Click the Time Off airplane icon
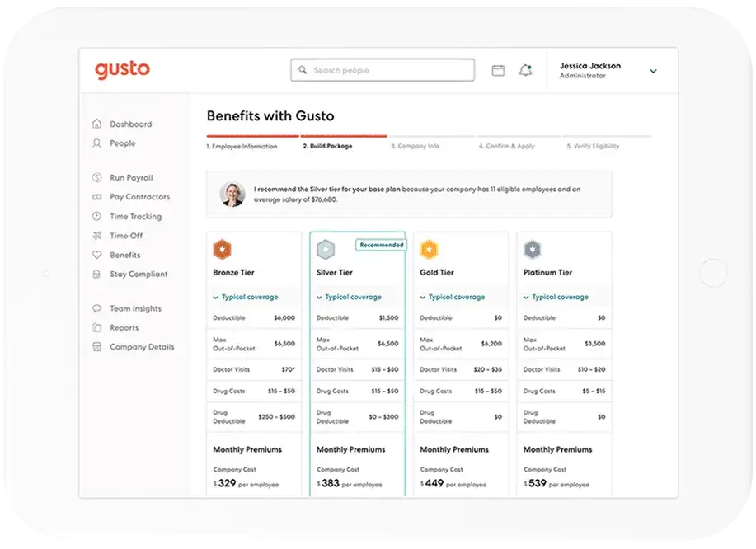 (97, 236)
